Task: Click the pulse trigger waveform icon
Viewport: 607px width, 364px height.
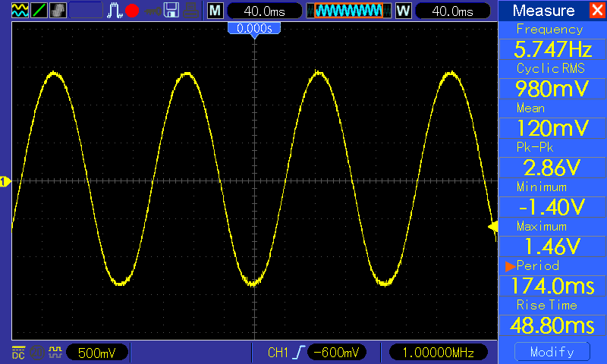Action: tap(115, 11)
